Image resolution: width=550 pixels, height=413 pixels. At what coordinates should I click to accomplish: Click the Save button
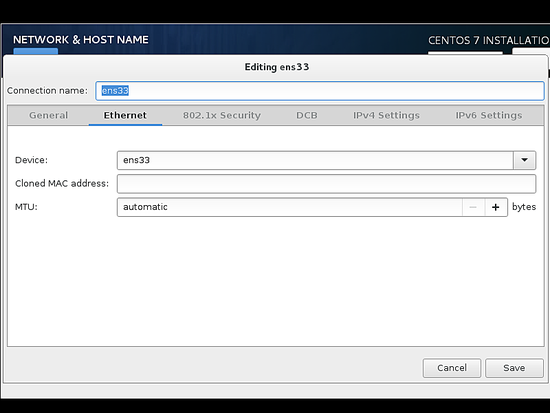[x=514, y=368]
